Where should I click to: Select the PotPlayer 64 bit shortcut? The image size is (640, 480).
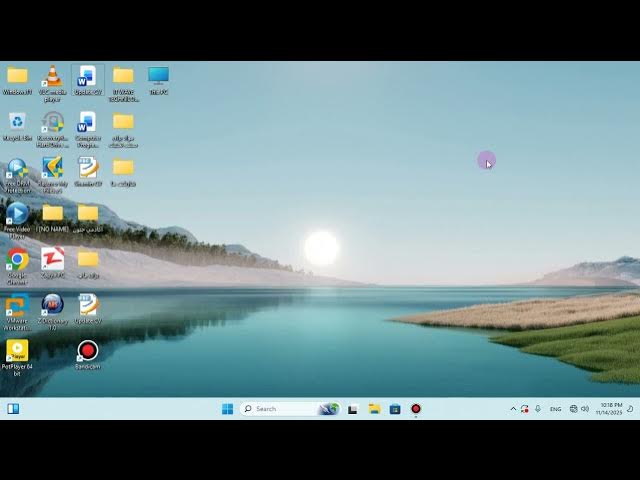pos(17,358)
